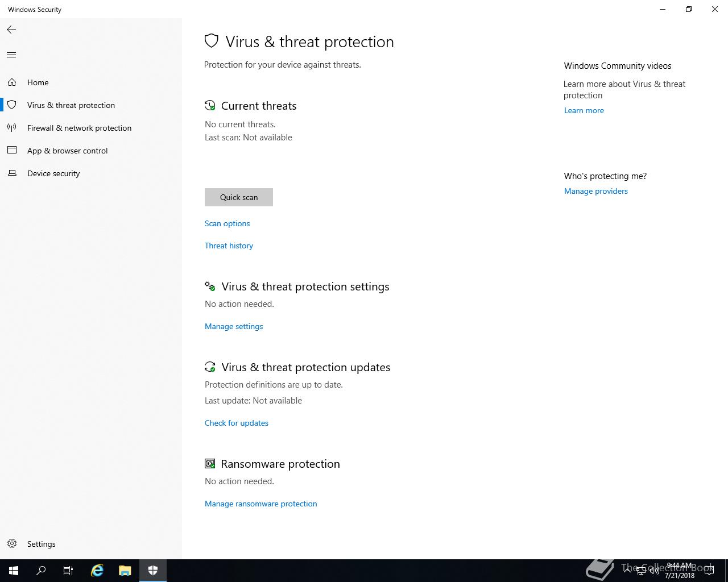Image resolution: width=728 pixels, height=582 pixels.
Task: Open the Home page in sidebar
Action: coord(91,82)
